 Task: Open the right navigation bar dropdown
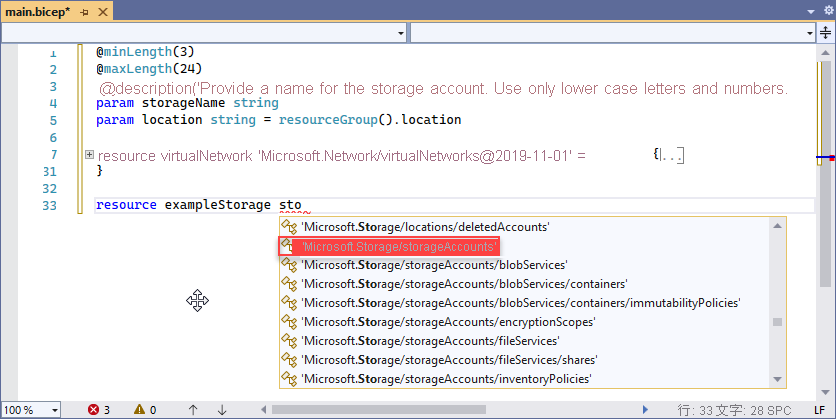pyautogui.click(x=809, y=33)
